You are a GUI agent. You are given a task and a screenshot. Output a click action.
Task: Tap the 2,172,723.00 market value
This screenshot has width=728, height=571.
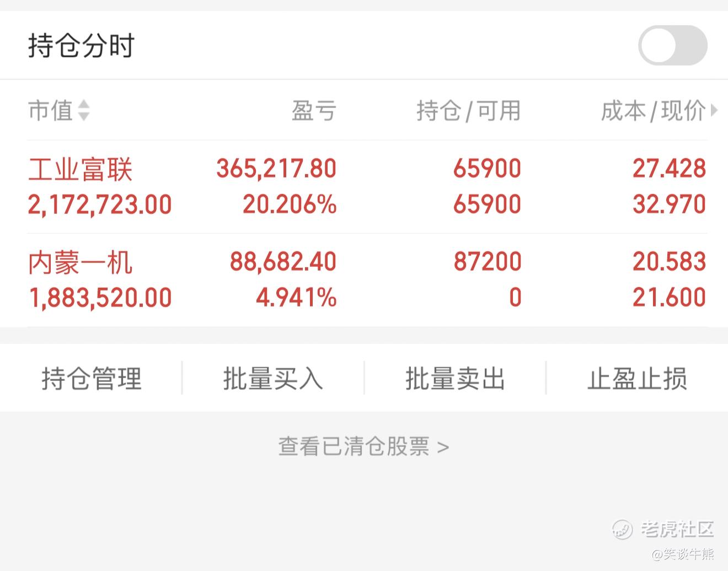coord(100,205)
